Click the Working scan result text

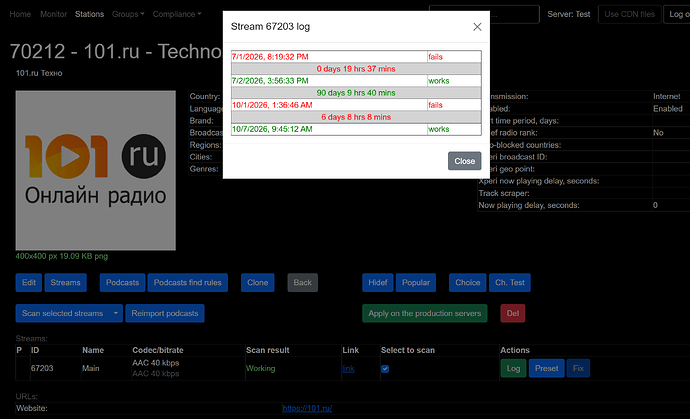pos(261,368)
